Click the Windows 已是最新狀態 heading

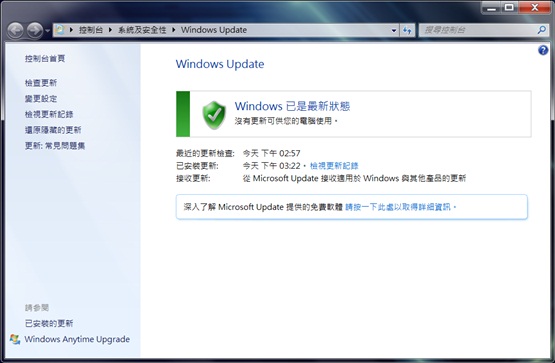292,106
